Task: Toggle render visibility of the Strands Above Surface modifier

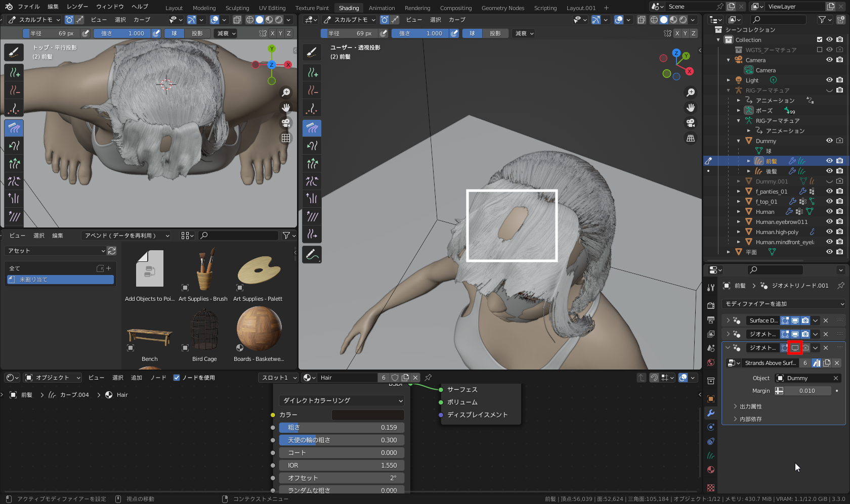Action: coord(805,348)
